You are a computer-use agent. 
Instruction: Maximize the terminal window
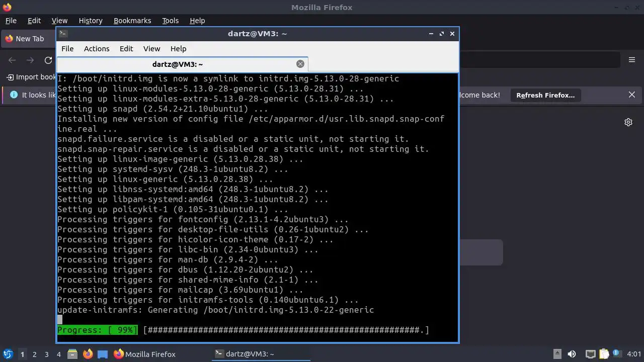tap(442, 34)
